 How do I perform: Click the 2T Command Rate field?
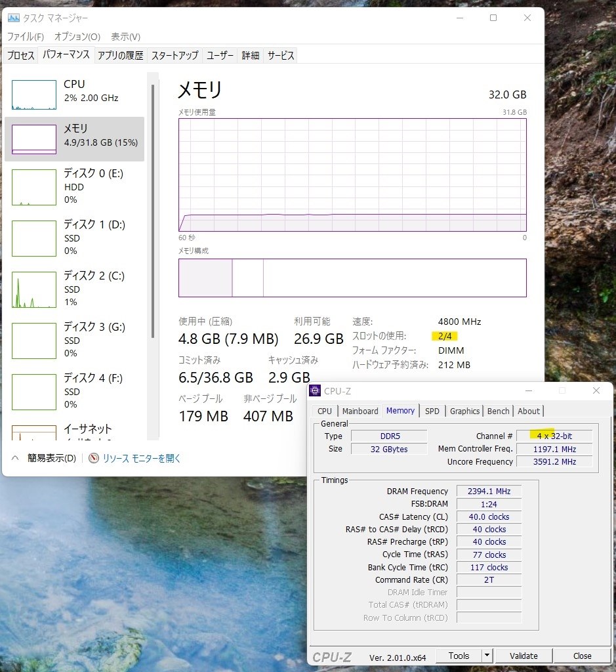point(489,579)
